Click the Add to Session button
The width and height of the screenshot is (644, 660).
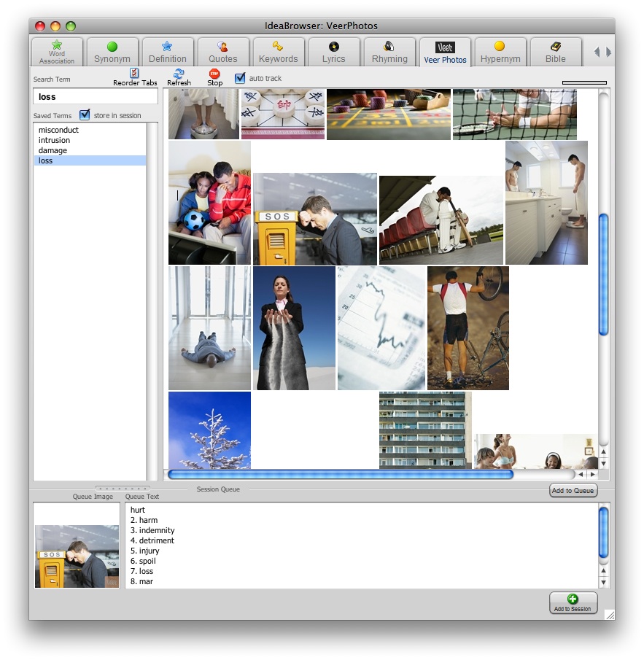point(573,602)
